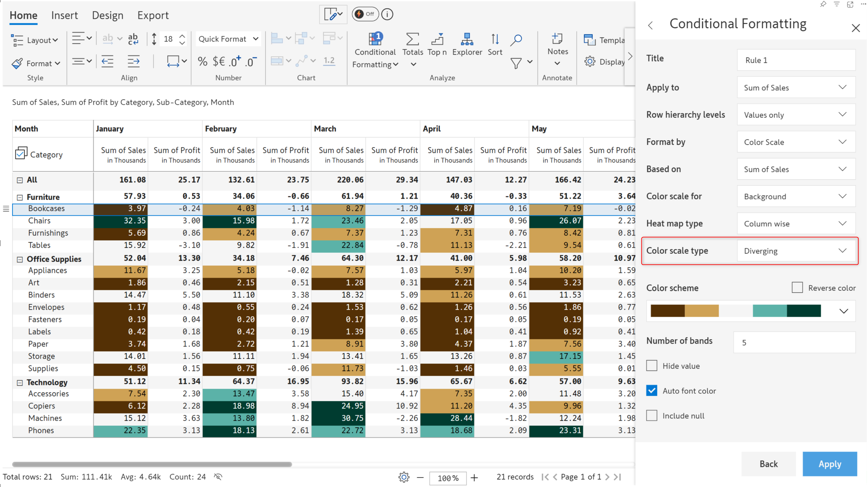Decrease decimal places
The height and width of the screenshot is (487, 868).
tap(251, 61)
